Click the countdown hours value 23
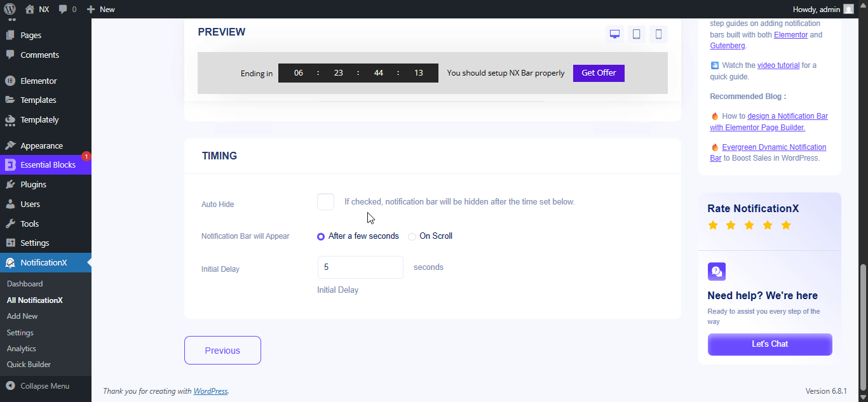The image size is (868, 402). 339,73
